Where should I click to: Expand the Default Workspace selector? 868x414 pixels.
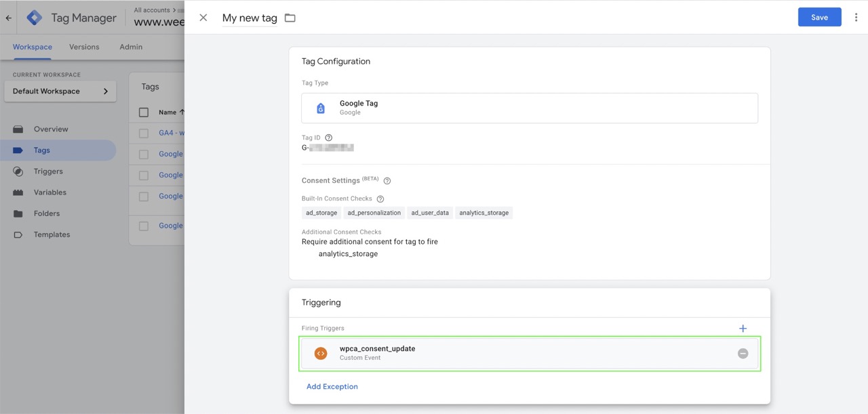[x=60, y=91]
